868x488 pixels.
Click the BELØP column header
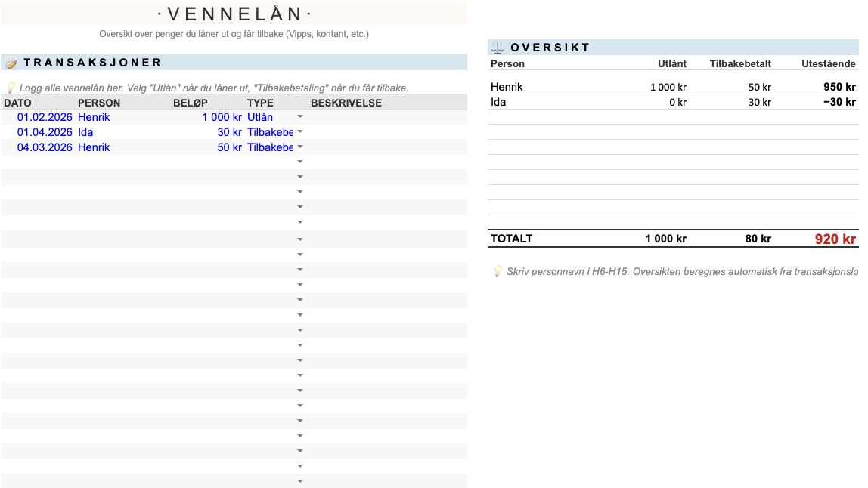[191, 103]
